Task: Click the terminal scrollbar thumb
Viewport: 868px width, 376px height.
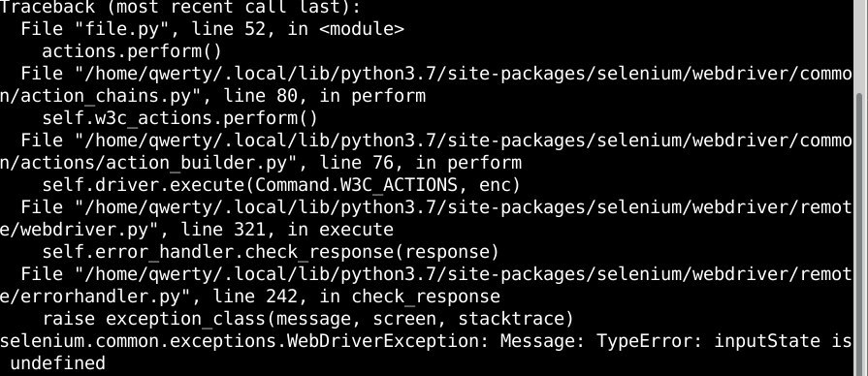Action: [860, 235]
